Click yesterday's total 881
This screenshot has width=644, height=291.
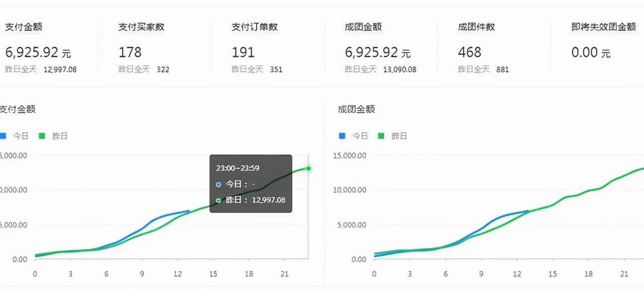click(503, 69)
